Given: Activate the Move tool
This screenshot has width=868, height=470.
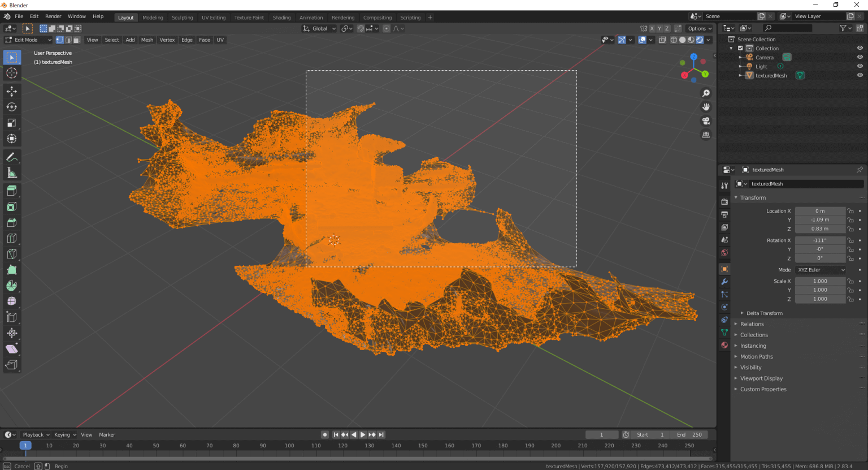Looking at the screenshot, I should tap(12, 90).
